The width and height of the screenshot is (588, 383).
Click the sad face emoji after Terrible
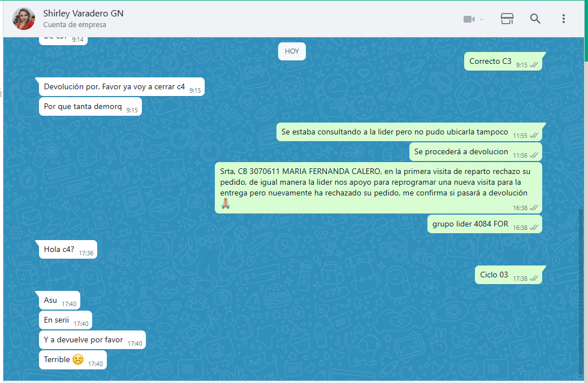(x=78, y=360)
